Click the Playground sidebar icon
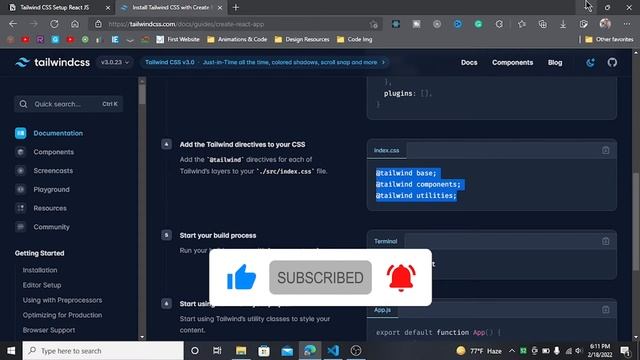The image size is (640, 360). pos(20,189)
